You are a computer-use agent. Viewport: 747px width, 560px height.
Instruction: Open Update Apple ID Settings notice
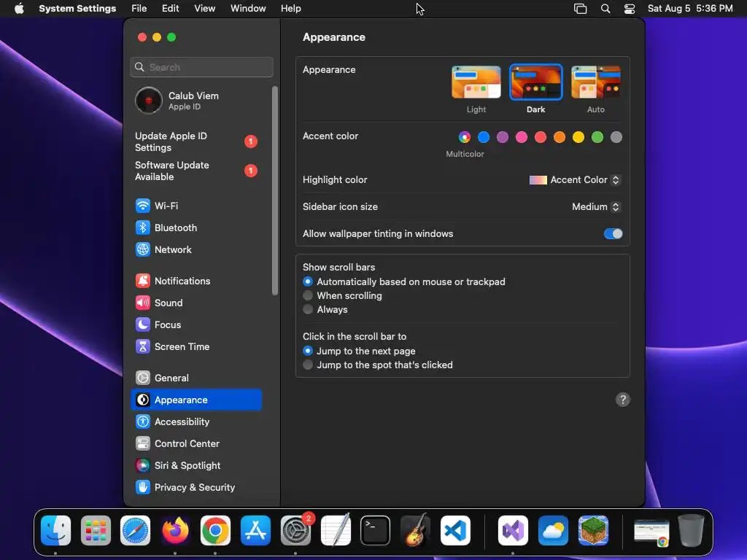[196, 142]
